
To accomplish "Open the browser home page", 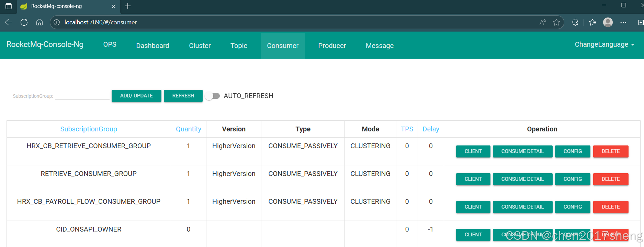I will click(39, 22).
